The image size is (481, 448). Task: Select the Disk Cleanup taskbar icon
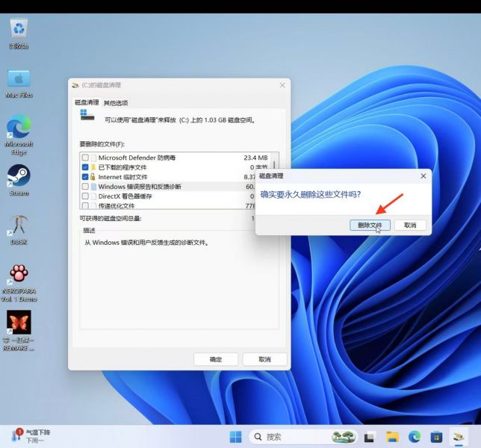[x=459, y=437]
